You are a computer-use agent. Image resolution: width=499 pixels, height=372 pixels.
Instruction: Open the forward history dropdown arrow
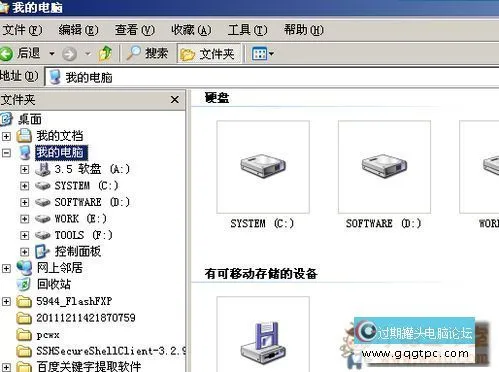pyautogui.click(x=88, y=53)
